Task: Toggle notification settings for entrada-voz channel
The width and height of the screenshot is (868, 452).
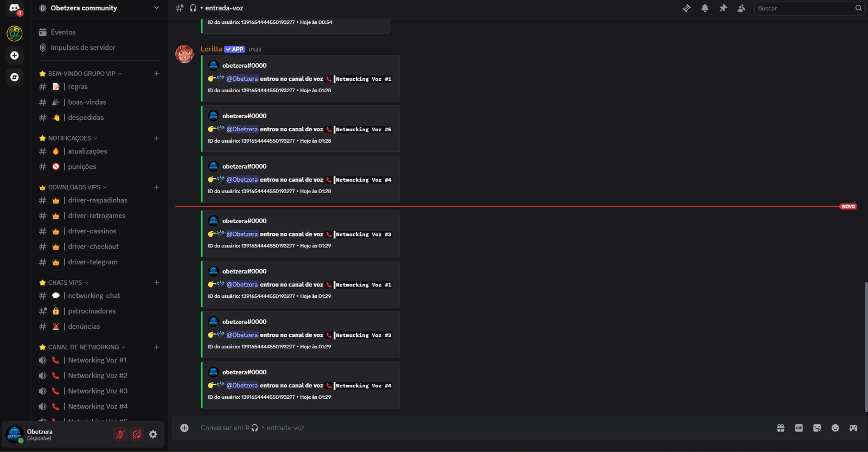Action: coord(705,8)
